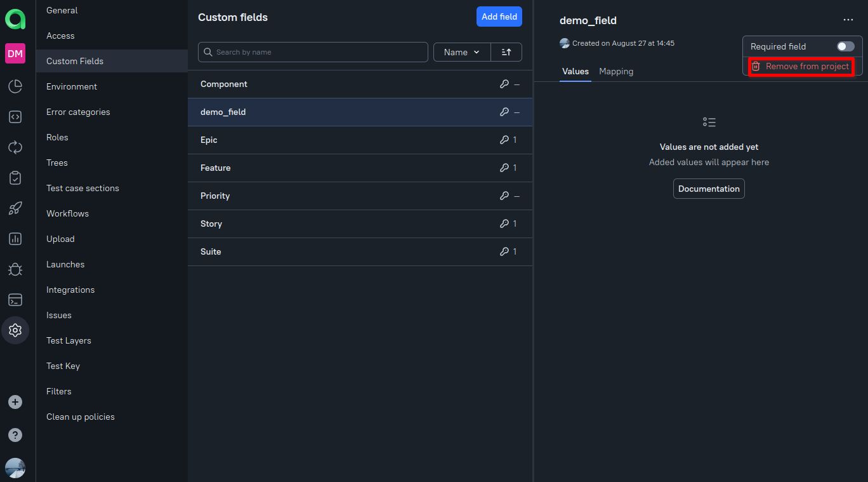Click the link icon on the Epic row
The image size is (868, 482).
tap(505, 140)
